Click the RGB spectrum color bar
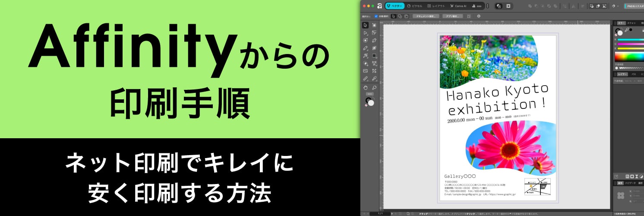 [x=629, y=57]
